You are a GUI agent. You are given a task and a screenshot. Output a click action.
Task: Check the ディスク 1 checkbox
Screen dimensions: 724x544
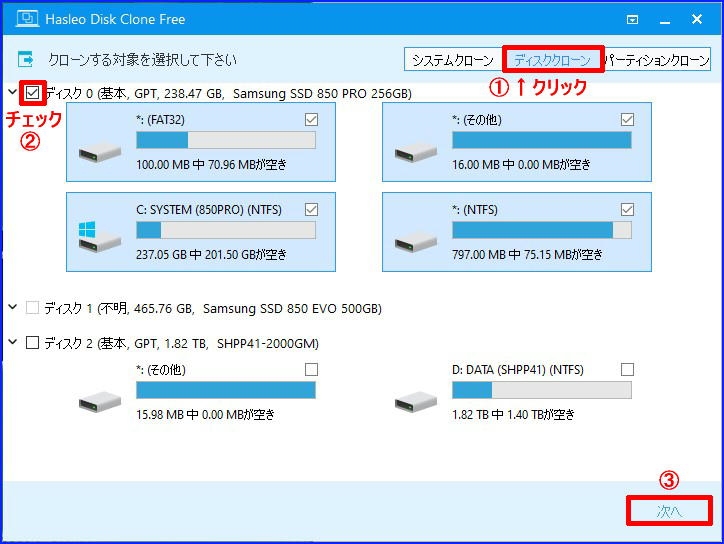pos(32,308)
